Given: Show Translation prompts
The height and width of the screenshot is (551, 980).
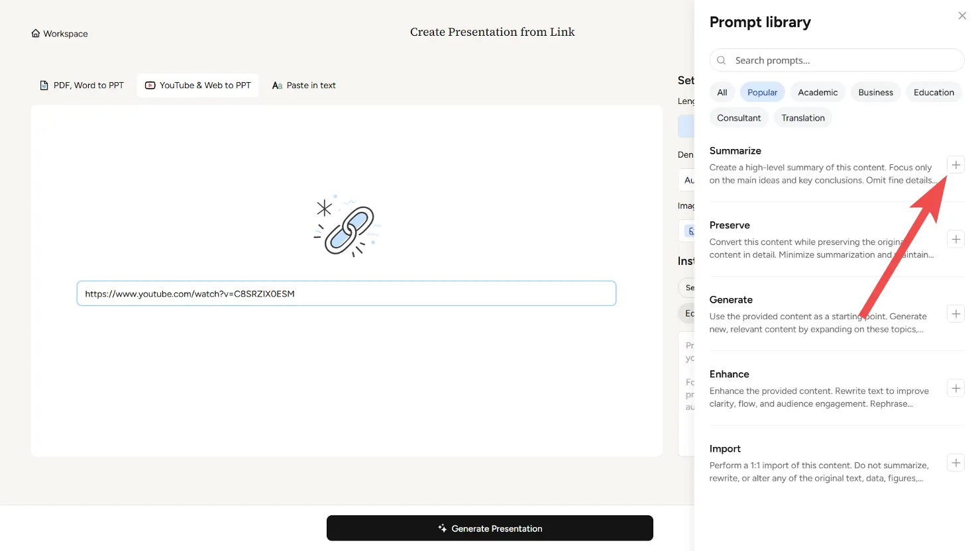Looking at the screenshot, I should 802,118.
